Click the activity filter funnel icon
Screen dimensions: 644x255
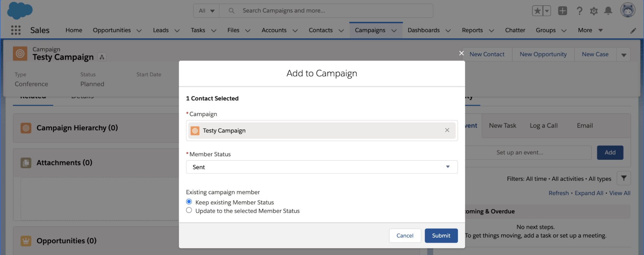point(624,178)
